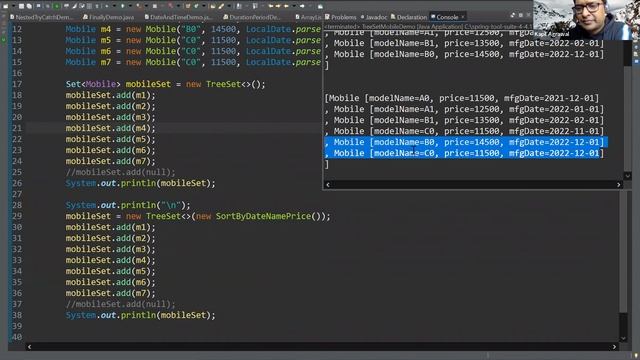Click the green circular toolbar button beside the Save group
This screenshot has height=360, width=640.
click(x=56, y=6)
